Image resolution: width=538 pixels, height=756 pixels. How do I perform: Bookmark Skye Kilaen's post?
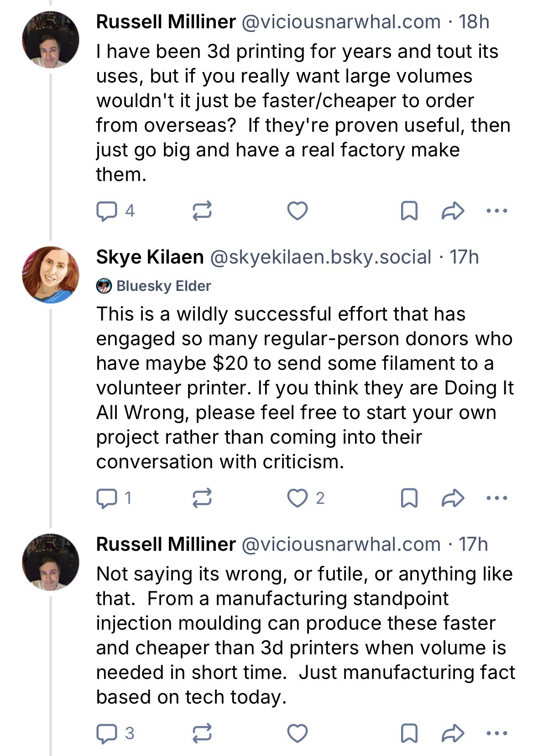click(408, 498)
